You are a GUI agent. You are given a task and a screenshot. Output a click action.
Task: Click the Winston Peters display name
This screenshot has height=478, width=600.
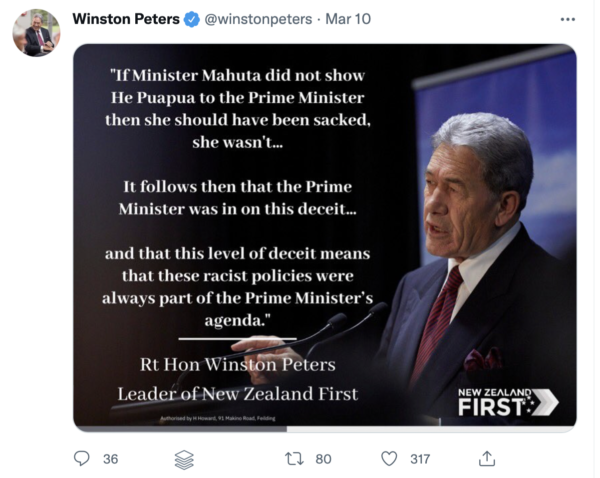pos(126,19)
